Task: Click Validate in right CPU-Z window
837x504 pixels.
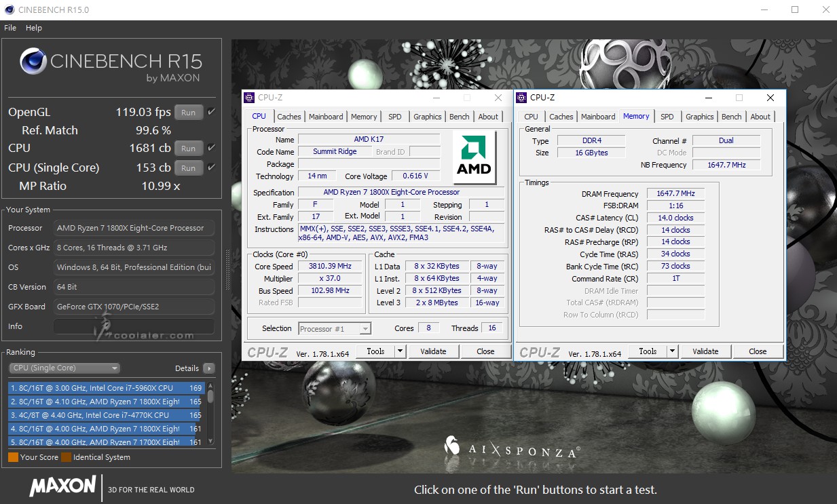Action: (x=705, y=351)
